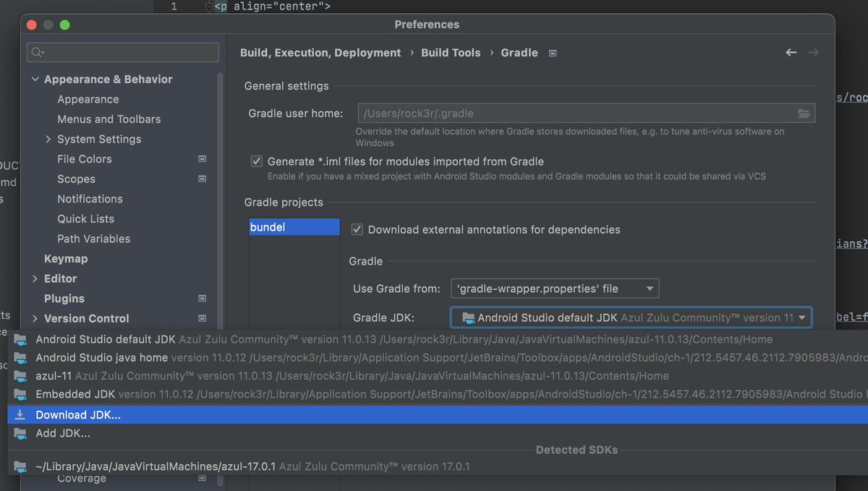Open Scopes settings
This screenshot has height=491, width=868.
pos(76,179)
